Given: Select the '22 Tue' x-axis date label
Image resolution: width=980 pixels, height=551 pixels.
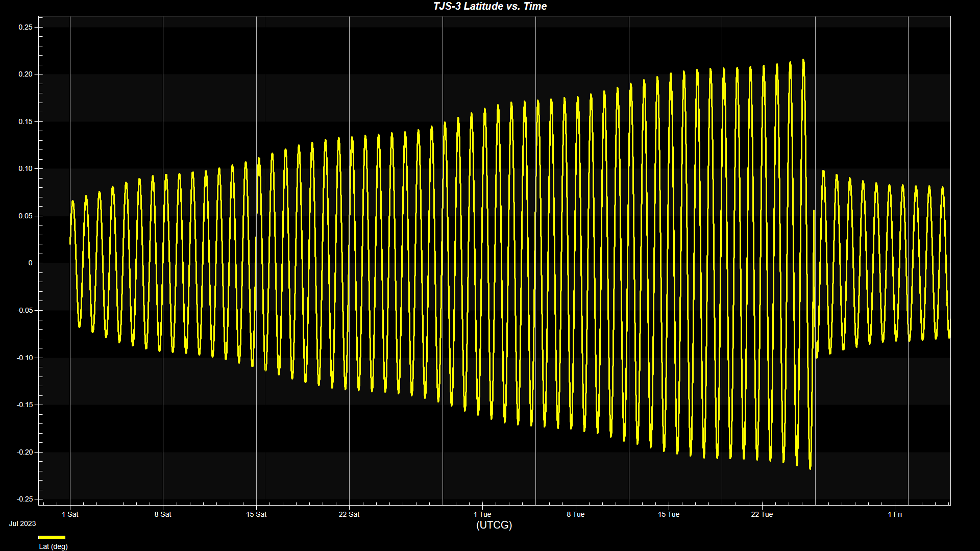Looking at the screenshot, I should [x=762, y=514].
